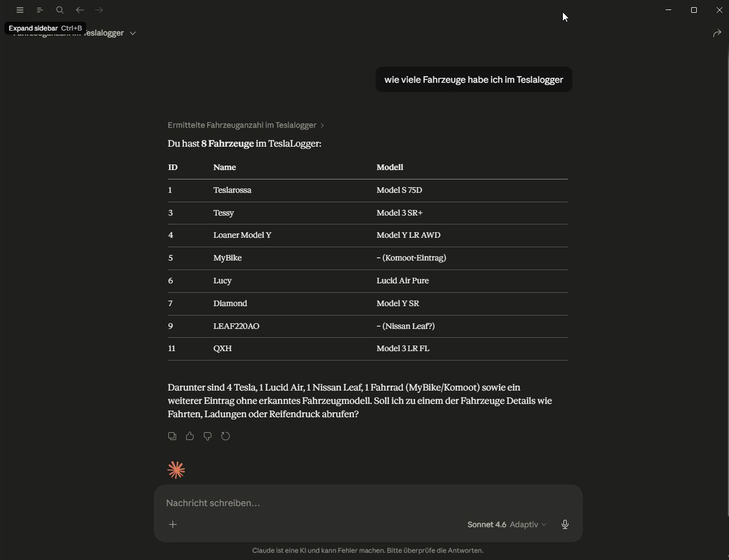Give the response a thumbs down
729x560 pixels.
pos(208,436)
